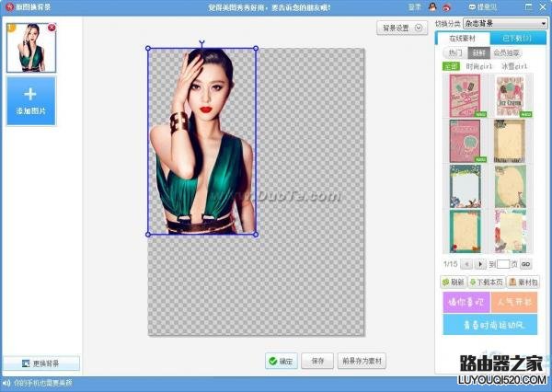Click 刷新 refresh button
The image size is (552, 392).
click(453, 282)
